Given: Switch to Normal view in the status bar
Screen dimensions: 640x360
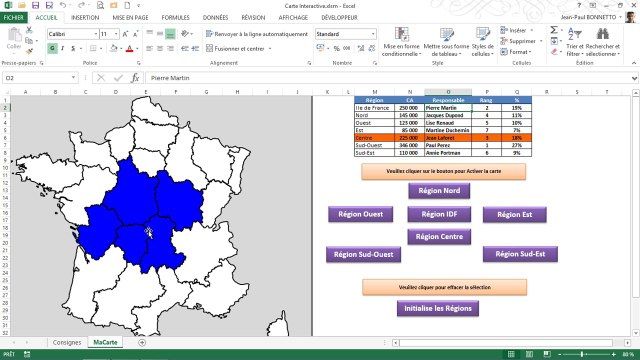Looking at the screenshot, I should (511, 354).
